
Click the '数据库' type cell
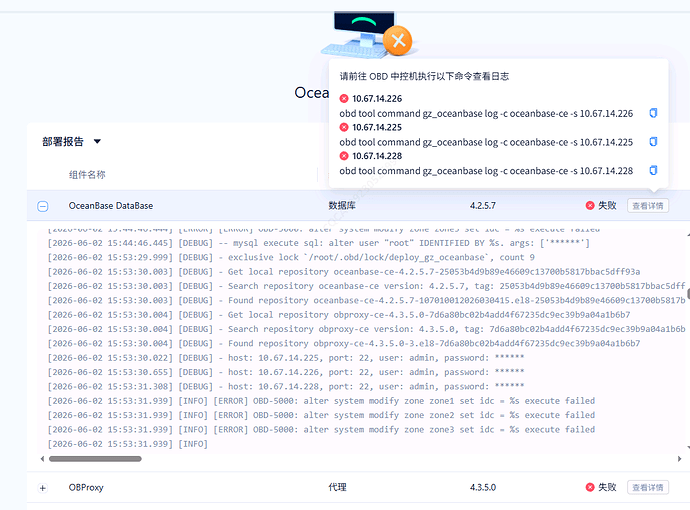pos(342,205)
